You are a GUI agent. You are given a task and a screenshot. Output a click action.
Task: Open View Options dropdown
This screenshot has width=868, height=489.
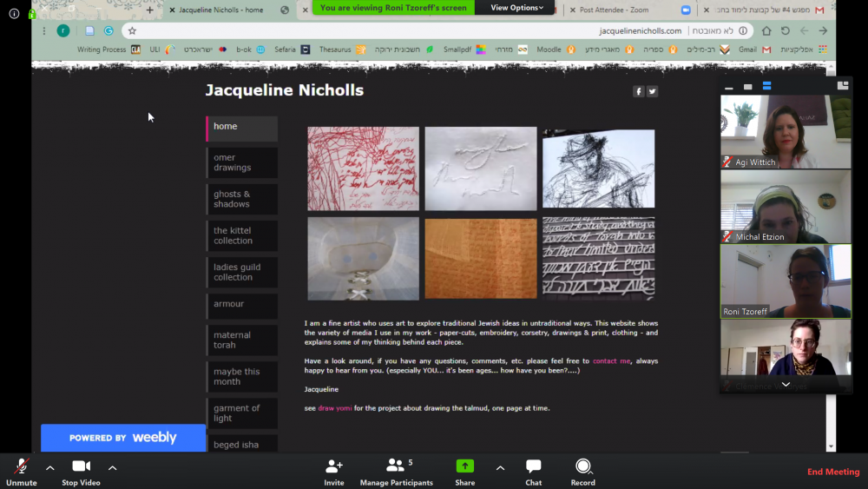coord(516,8)
